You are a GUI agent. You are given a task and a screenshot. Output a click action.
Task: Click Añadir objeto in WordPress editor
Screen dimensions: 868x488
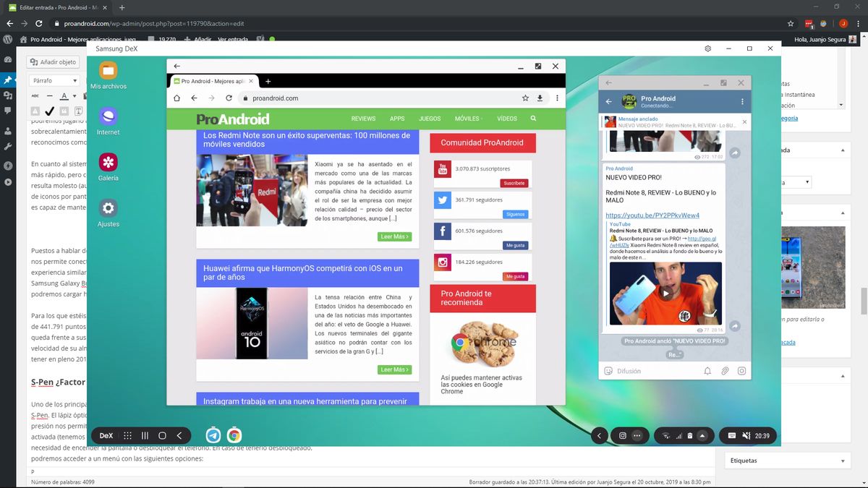pos(53,62)
